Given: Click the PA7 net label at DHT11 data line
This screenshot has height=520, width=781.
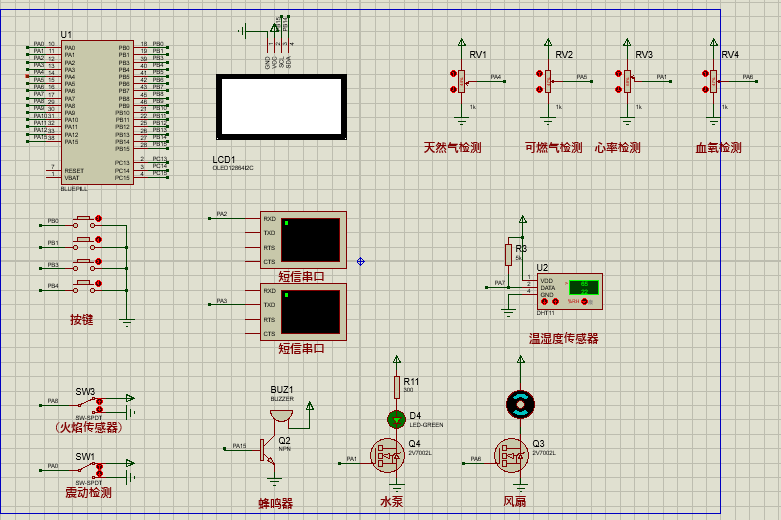Looking at the screenshot, I should (x=500, y=283).
